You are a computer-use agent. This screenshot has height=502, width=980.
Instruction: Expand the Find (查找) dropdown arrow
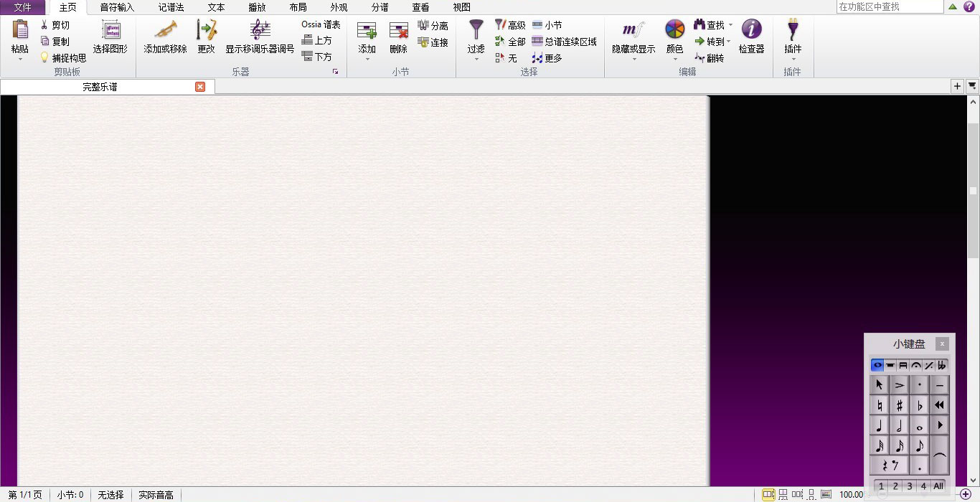coord(730,25)
